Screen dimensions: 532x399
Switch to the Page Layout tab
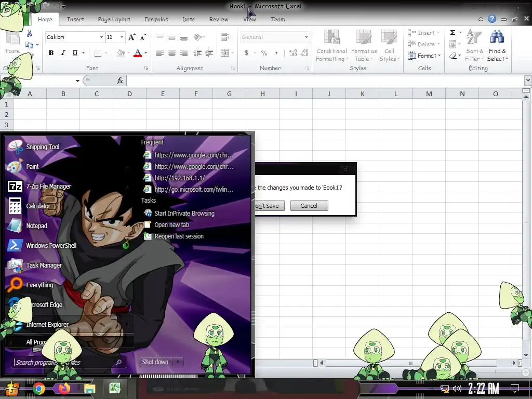114,19
